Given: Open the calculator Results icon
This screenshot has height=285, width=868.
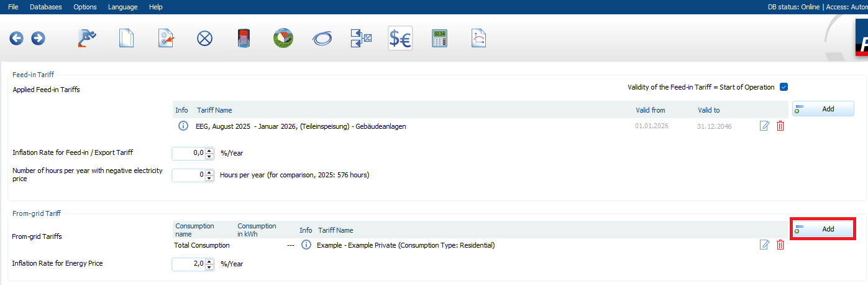Looking at the screenshot, I should point(440,39).
